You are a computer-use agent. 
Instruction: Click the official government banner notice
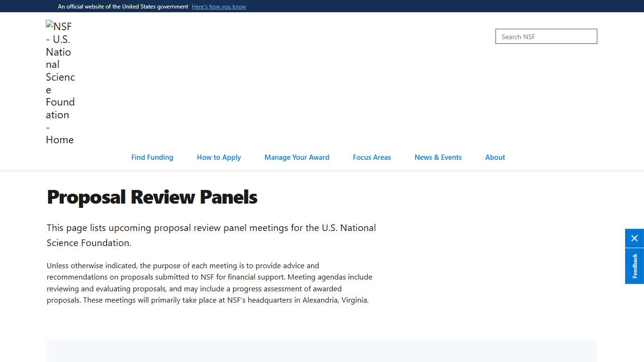pos(123,6)
